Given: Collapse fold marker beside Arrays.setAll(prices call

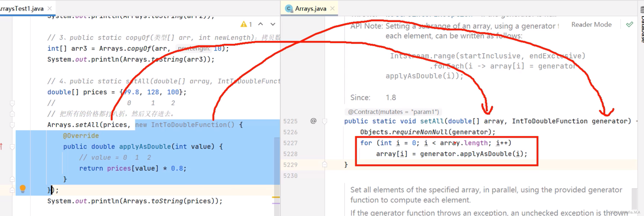Looking at the screenshot, I should point(12,125).
